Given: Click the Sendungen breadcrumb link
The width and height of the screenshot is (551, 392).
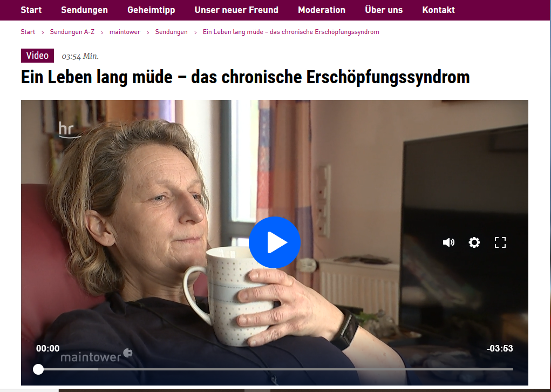Looking at the screenshot, I should (x=172, y=32).
